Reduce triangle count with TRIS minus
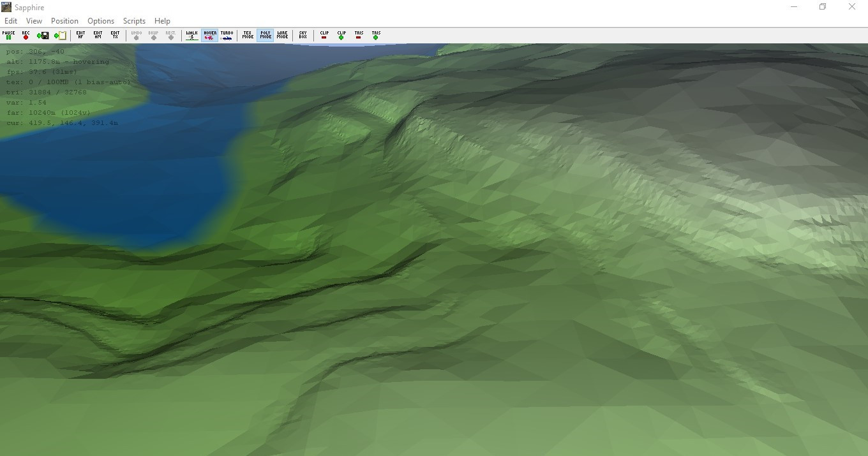 (359, 36)
